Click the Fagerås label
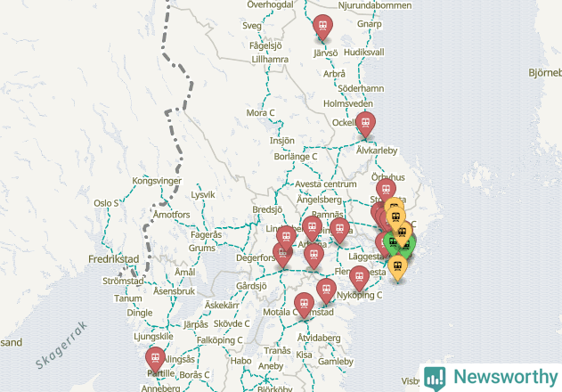The height and width of the screenshot is (392, 562). point(206,235)
